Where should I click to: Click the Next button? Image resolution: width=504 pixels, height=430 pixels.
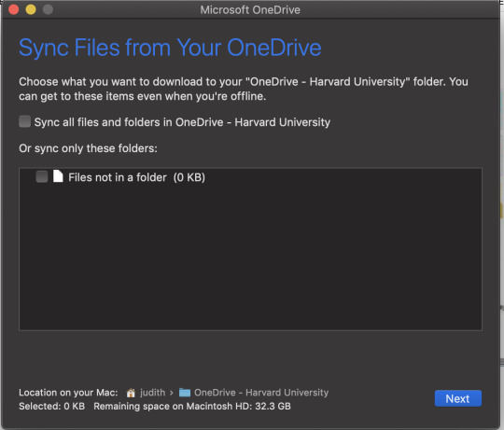[457, 398]
